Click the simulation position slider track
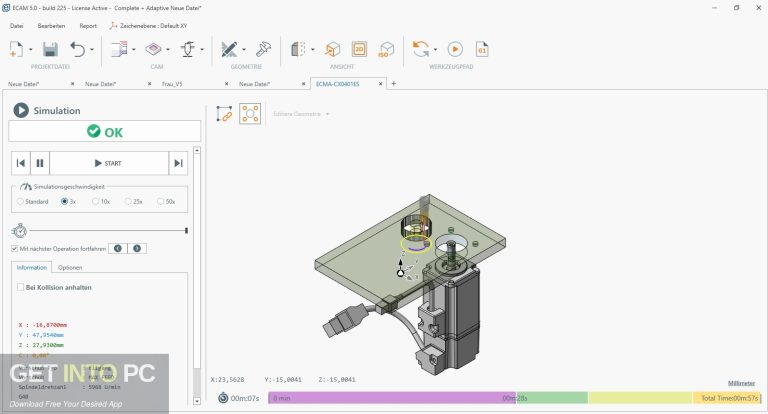768x414 pixels. pyautogui.click(x=110, y=230)
